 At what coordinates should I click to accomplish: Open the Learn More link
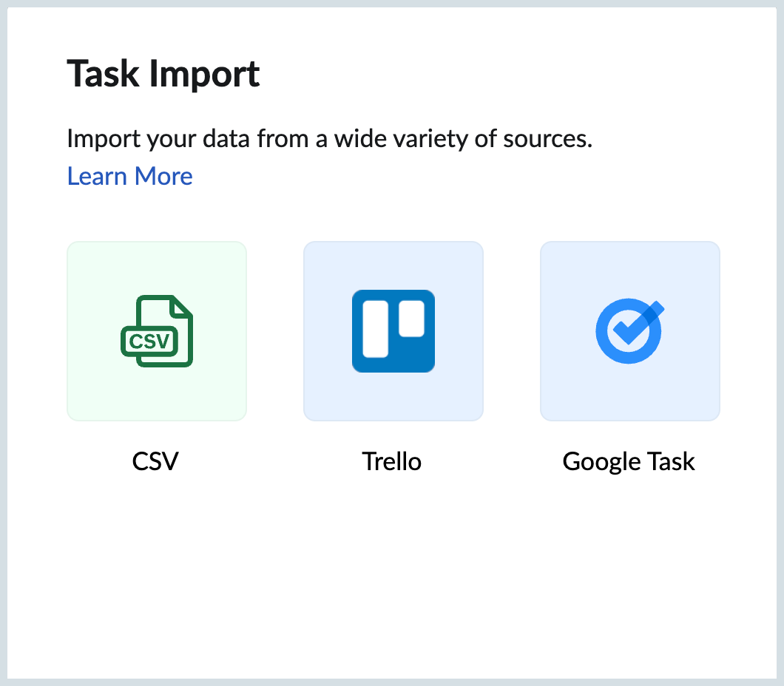pyautogui.click(x=129, y=176)
